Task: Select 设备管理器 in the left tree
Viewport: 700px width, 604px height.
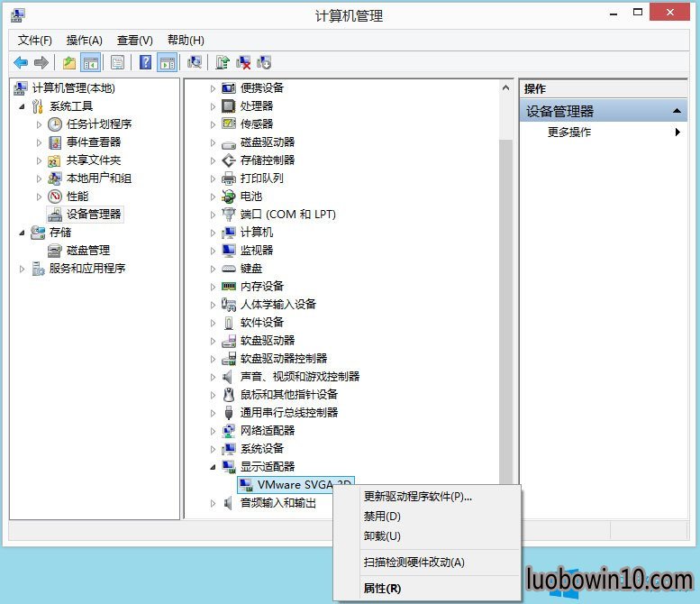Action: [93, 214]
